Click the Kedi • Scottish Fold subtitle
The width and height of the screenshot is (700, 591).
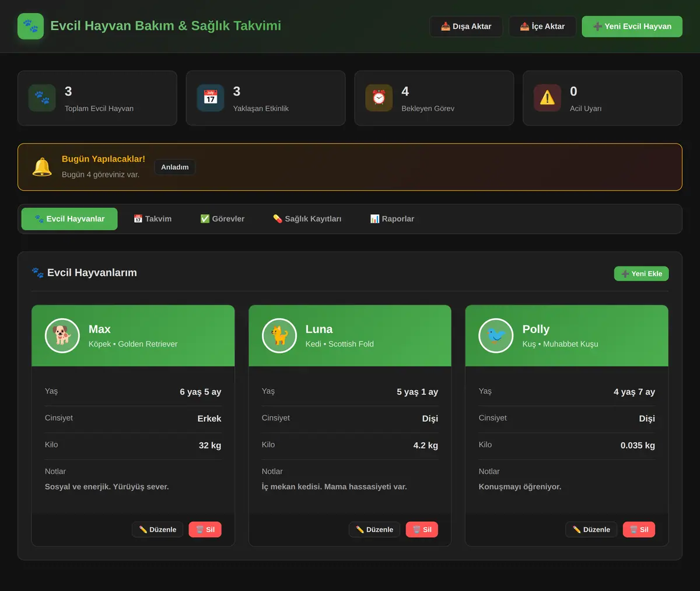tap(339, 344)
